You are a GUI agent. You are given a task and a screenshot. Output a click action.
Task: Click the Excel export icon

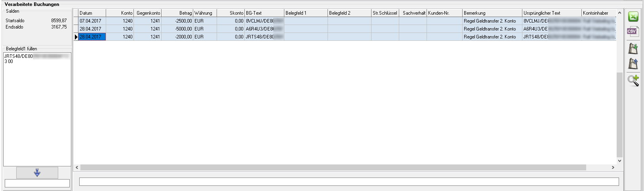[x=633, y=17]
